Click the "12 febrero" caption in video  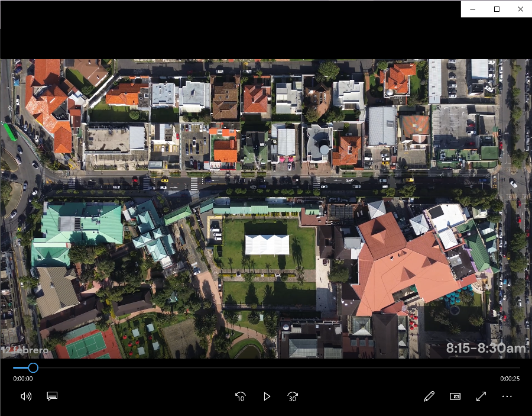[x=25, y=350]
